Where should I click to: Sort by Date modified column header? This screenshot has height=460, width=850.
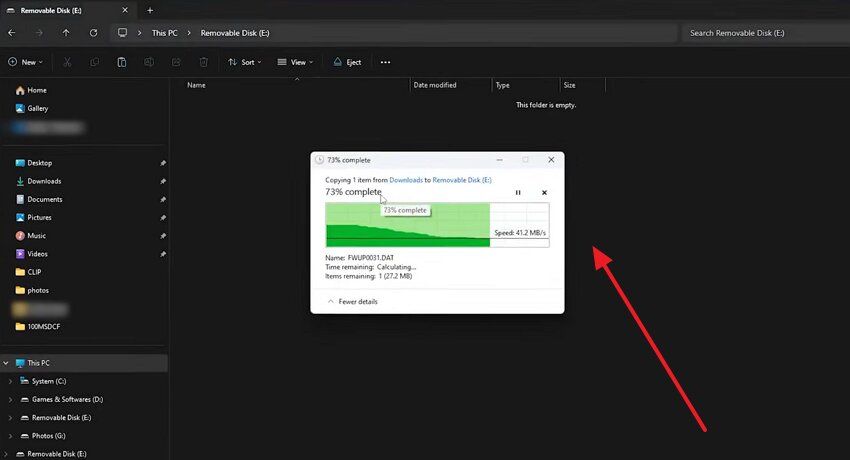[435, 85]
